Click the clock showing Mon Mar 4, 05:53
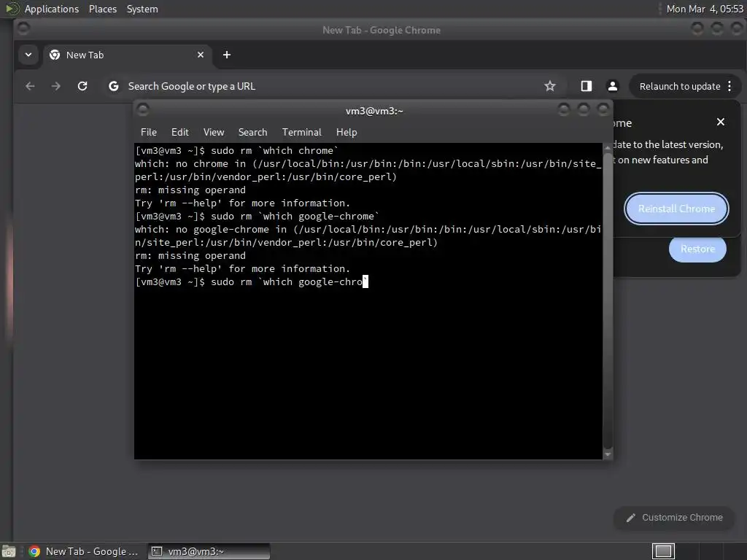The image size is (747, 560). point(705,9)
